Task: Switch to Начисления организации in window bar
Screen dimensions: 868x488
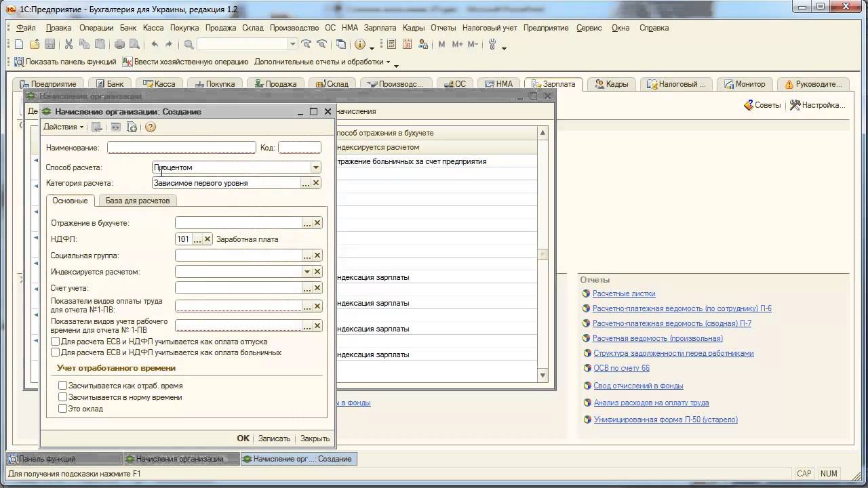Action: [x=181, y=459]
